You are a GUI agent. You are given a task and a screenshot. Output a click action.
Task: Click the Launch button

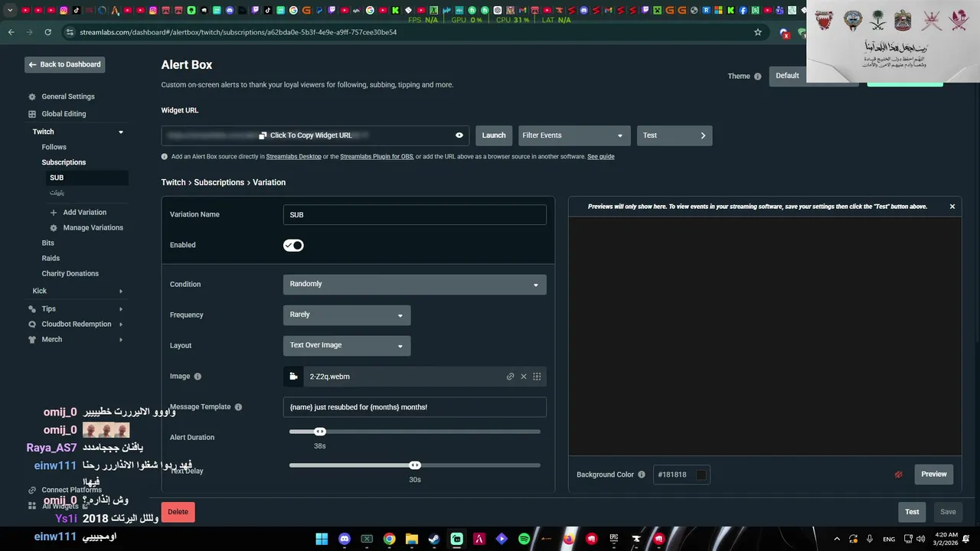[x=494, y=135]
